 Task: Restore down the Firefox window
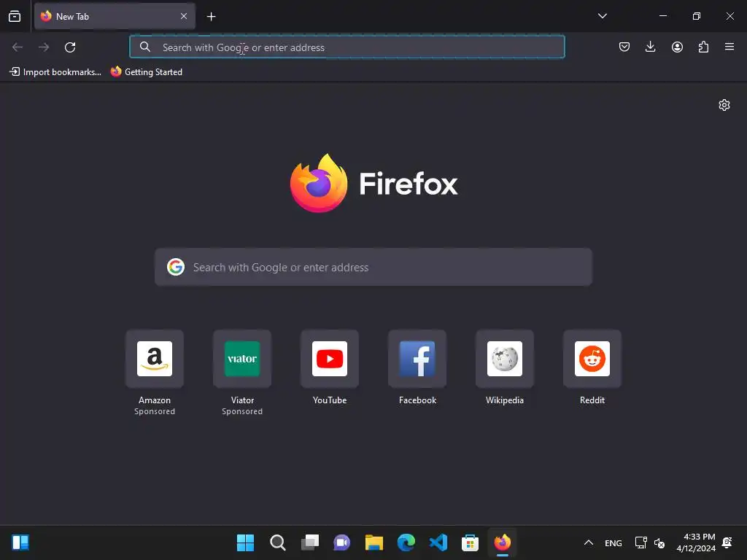[697, 16]
